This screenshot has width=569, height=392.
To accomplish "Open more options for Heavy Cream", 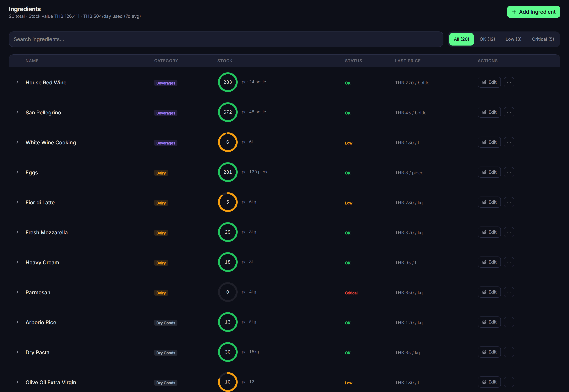I will (509, 262).
